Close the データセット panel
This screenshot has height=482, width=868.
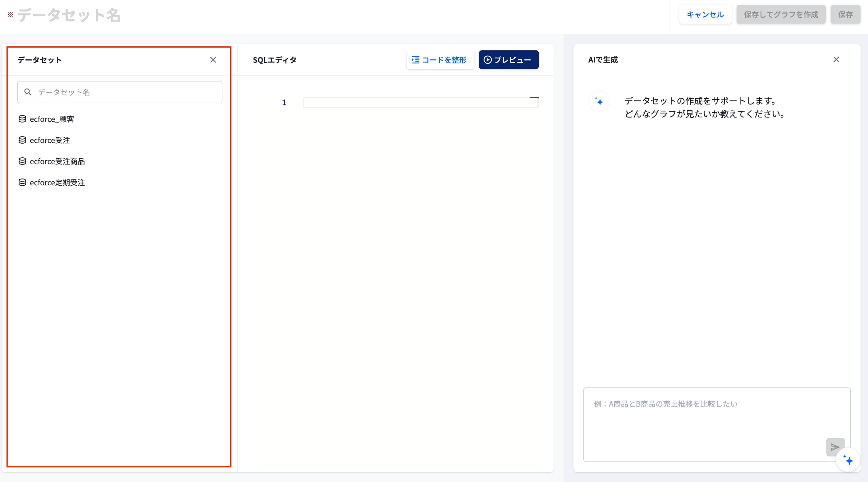[x=213, y=60]
